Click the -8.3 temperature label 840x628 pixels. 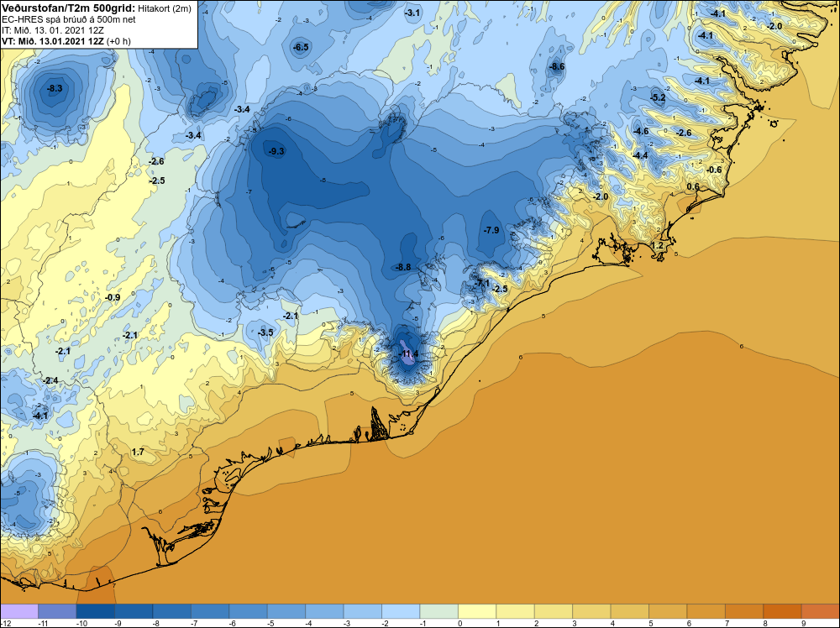55,89
